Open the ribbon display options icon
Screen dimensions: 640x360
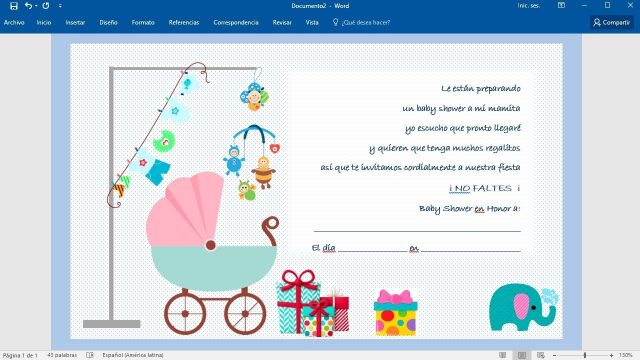(x=562, y=5)
